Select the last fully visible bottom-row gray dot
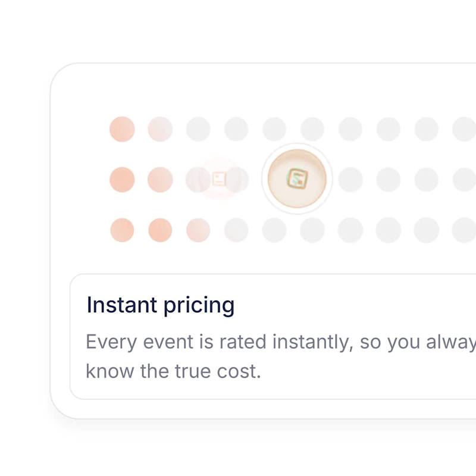The height and width of the screenshot is (476, 476). pos(427,230)
